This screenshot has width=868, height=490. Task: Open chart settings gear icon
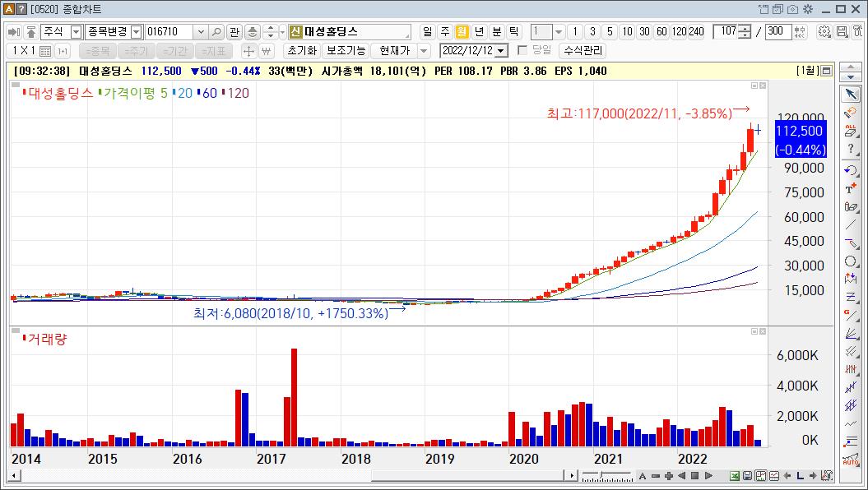point(824,32)
